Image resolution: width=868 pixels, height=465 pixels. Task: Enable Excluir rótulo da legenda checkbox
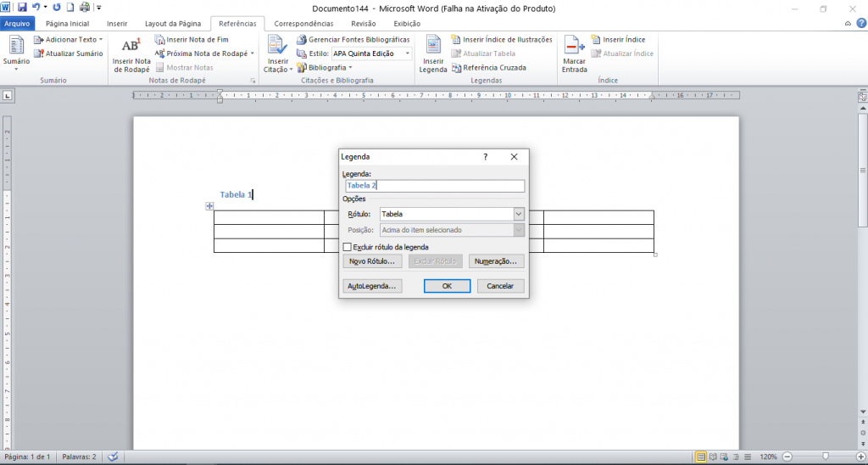coord(347,247)
